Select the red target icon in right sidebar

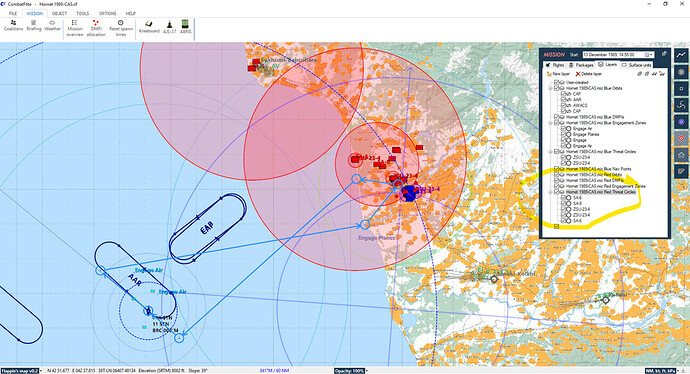(681, 139)
